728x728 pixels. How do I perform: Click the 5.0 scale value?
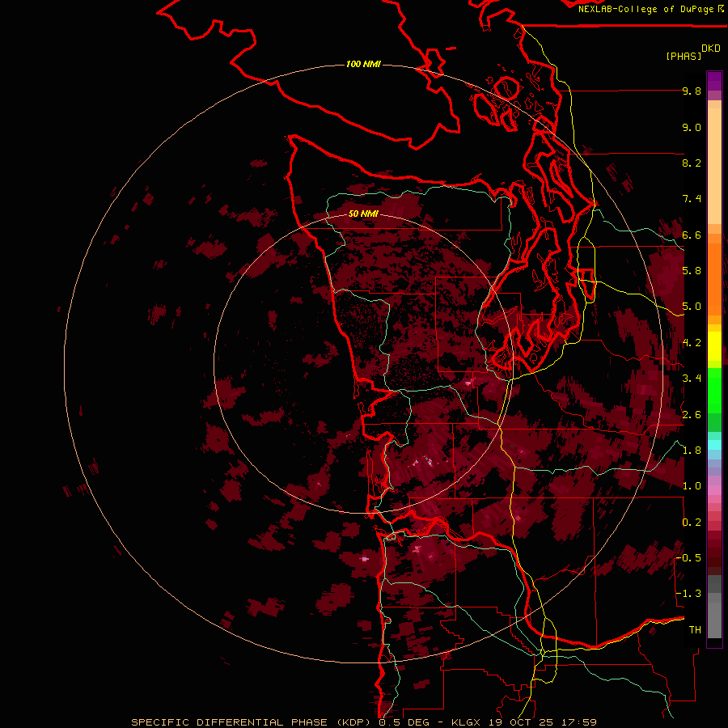(x=692, y=307)
